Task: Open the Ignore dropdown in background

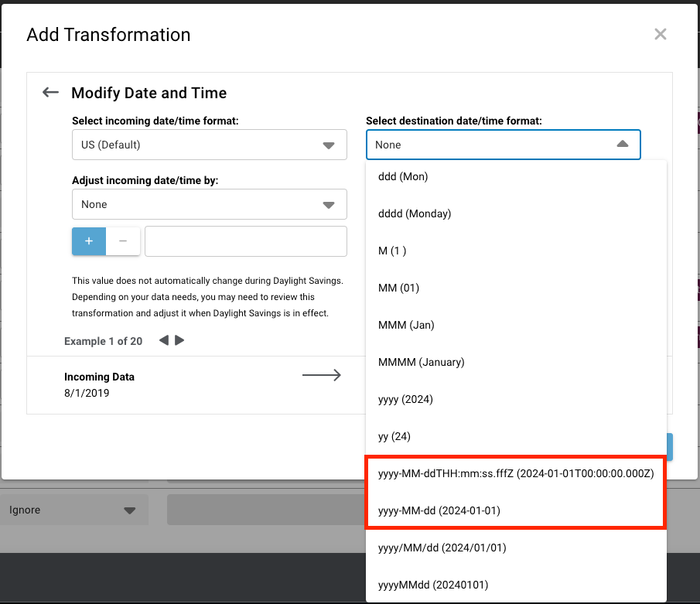Action: 74,510
